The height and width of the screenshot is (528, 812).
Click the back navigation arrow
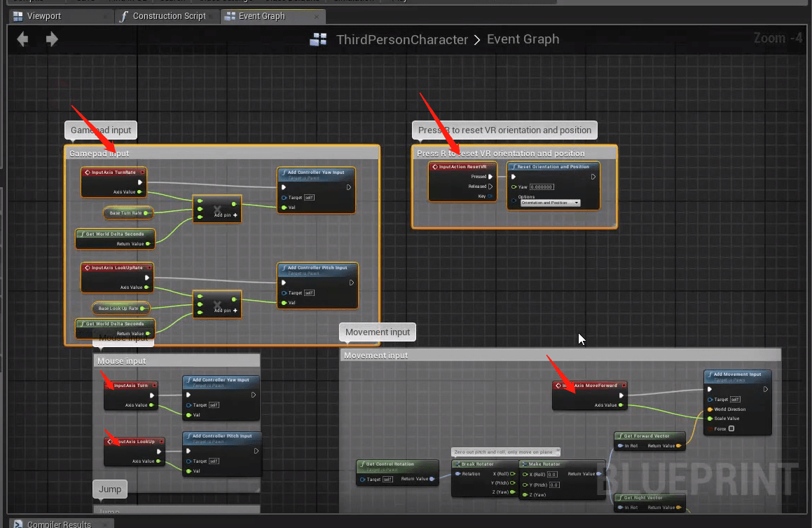click(x=22, y=39)
